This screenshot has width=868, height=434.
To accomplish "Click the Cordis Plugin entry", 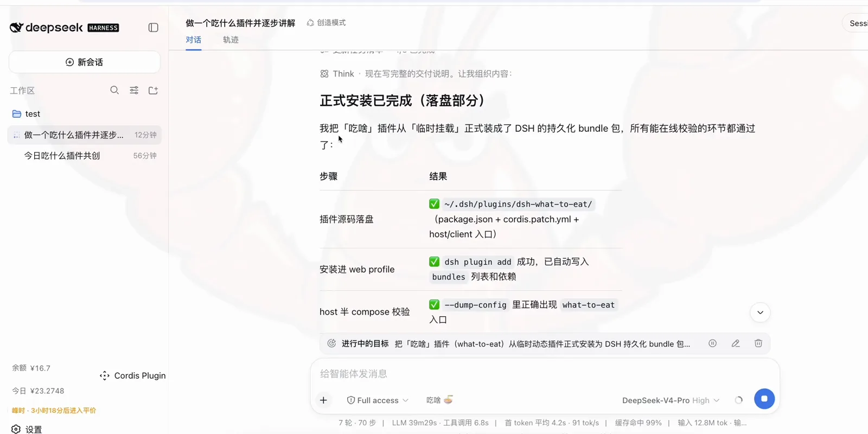I will coord(132,375).
